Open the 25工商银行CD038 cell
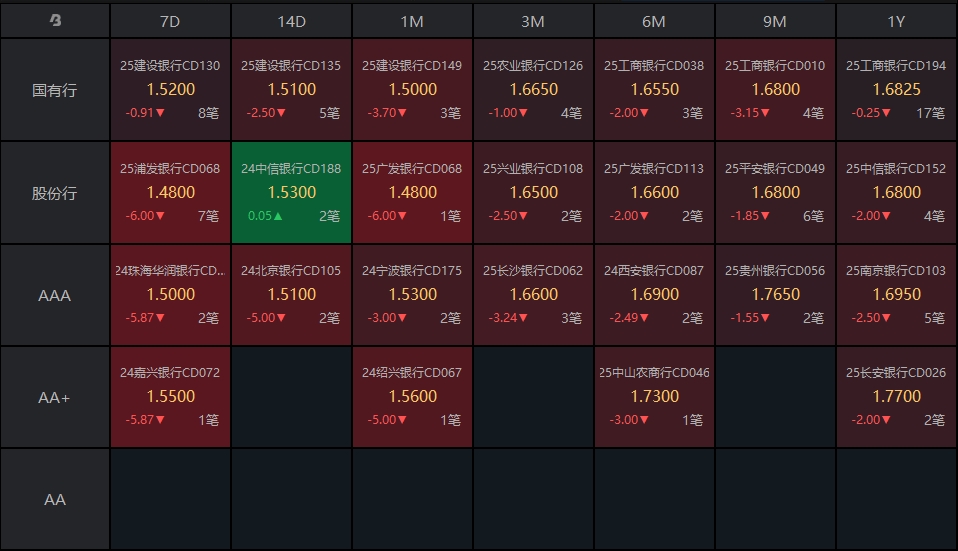Image resolution: width=958 pixels, height=551 pixels. pyautogui.click(x=654, y=90)
